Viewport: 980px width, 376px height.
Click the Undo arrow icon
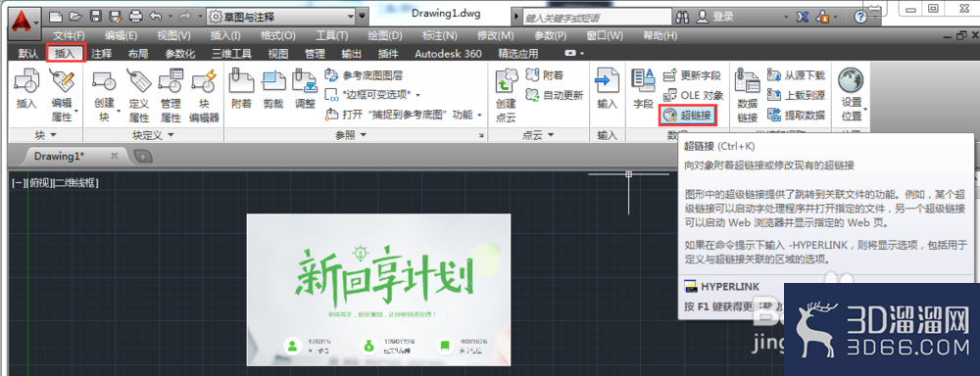point(156,17)
